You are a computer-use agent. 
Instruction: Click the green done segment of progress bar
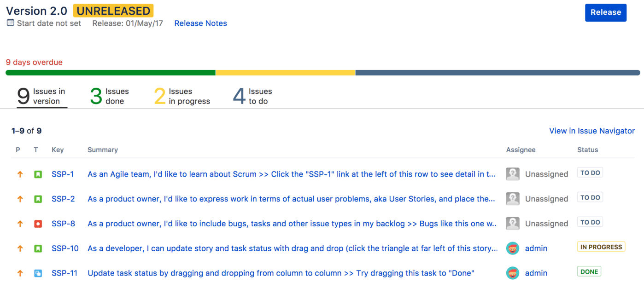[111, 73]
